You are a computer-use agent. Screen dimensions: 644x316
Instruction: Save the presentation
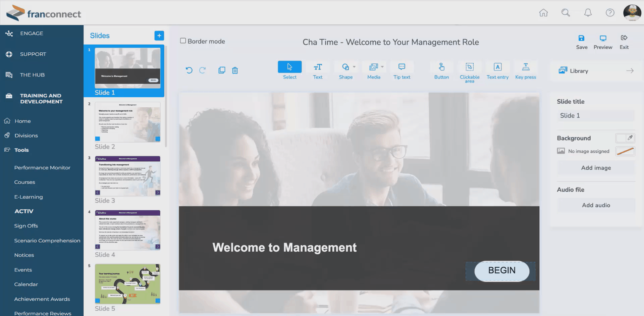click(582, 42)
